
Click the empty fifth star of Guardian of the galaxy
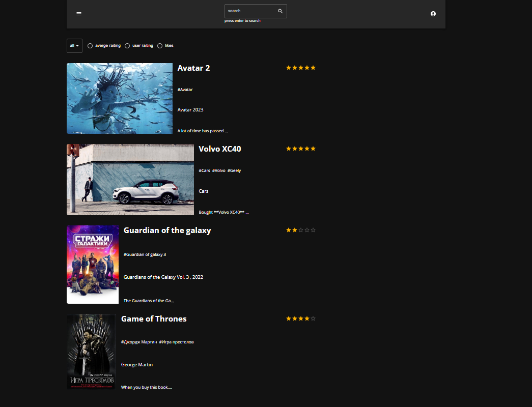point(313,230)
